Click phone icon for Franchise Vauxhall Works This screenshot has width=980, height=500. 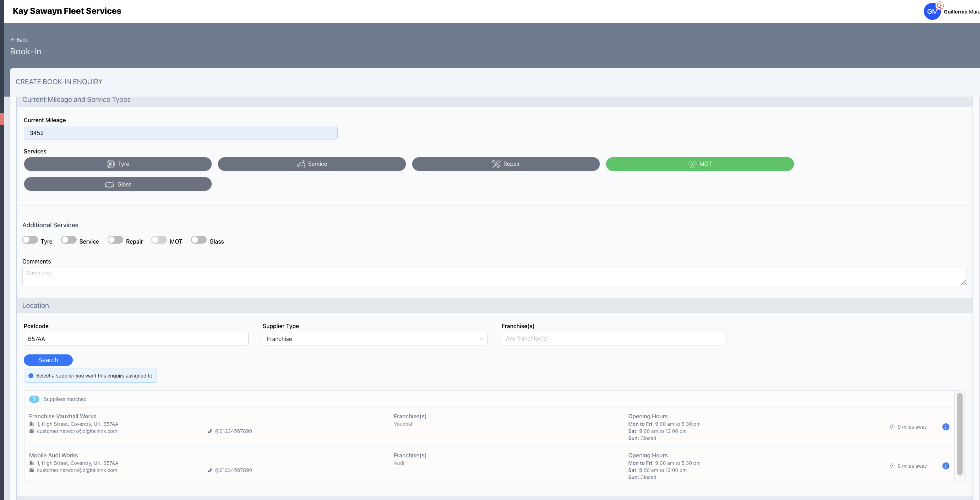pos(209,431)
